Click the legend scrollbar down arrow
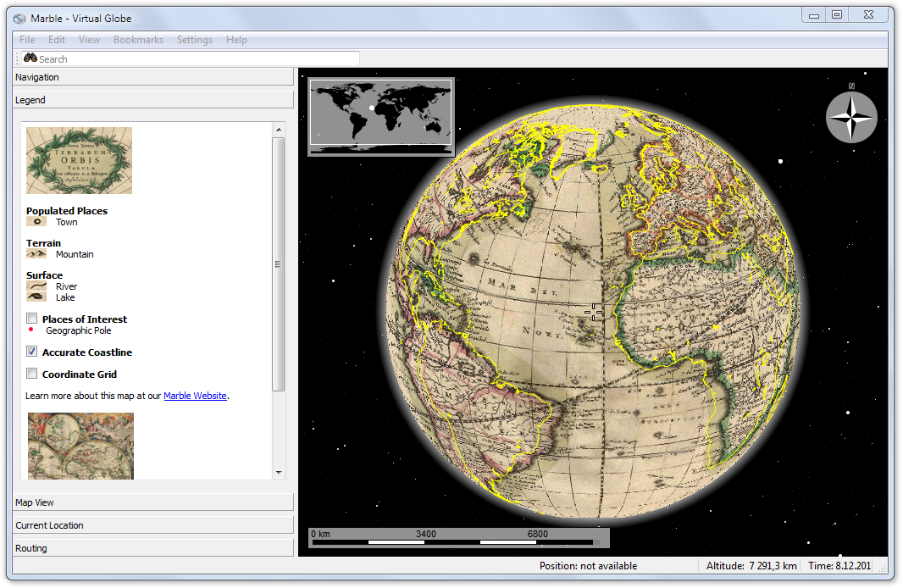 pos(279,472)
